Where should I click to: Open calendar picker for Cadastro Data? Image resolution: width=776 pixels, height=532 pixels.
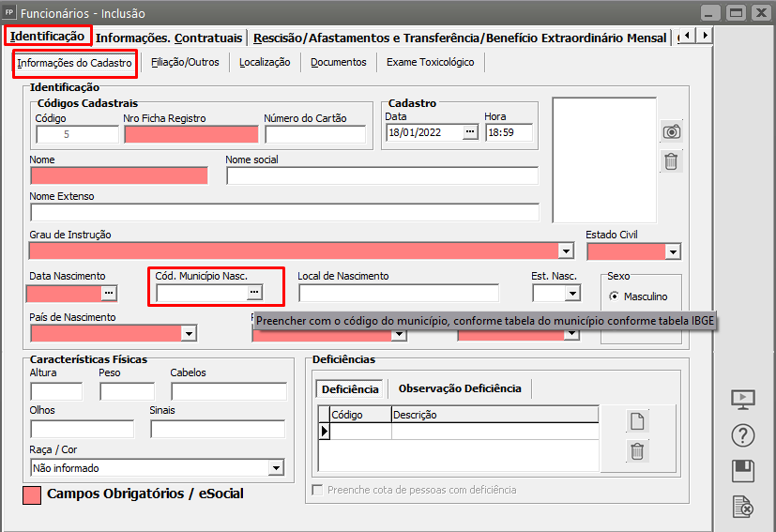click(470, 132)
